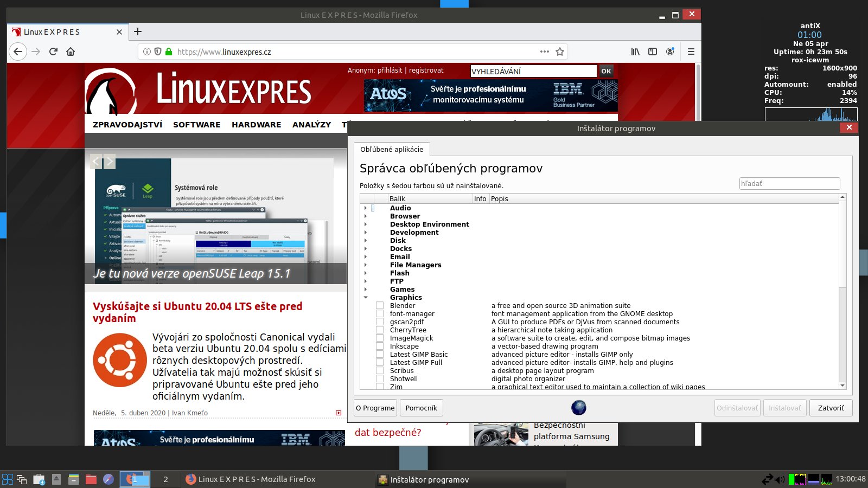Select the Linux EXPRES browser tab
The width and height of the screenshot is (868, 488).
(68, 32)
